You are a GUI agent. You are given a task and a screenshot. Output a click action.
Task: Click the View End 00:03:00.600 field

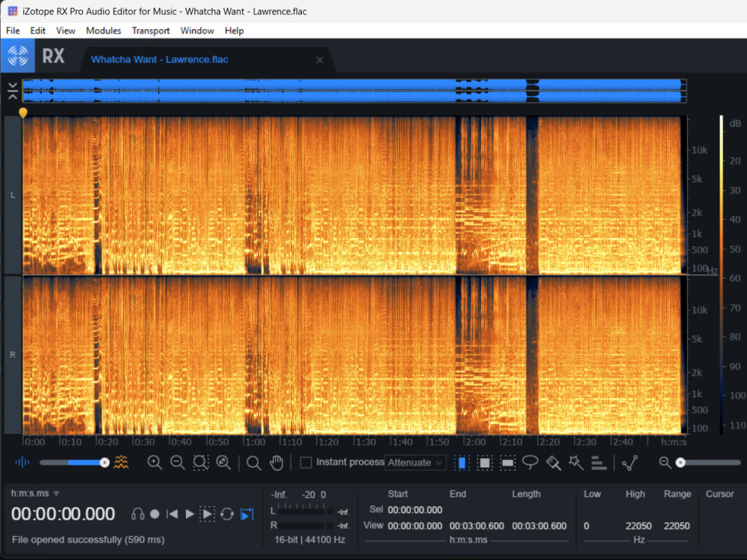[477, 526]
